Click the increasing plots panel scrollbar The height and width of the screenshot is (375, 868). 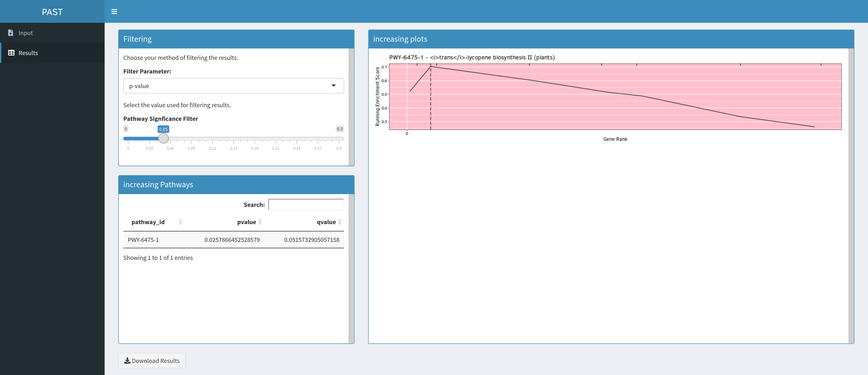tap(851, 196)
